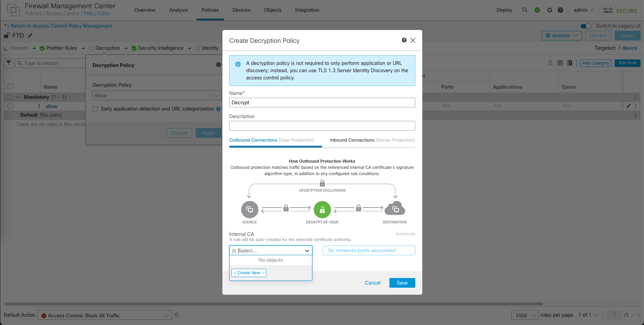This screenshot has height=325, width=644.
Task: Open the Internal CA Select dropdown
Action: click(271, 251)
